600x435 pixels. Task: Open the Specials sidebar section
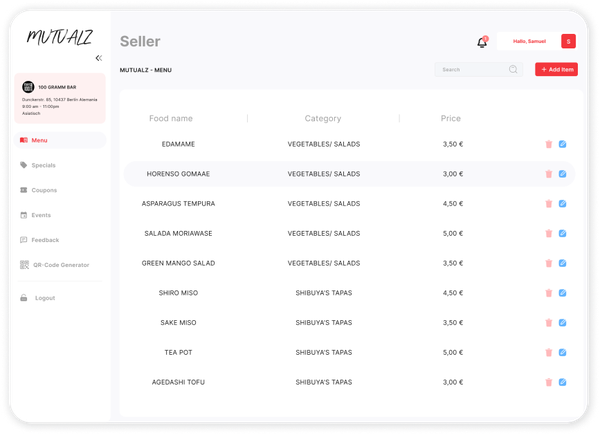click(x=43, y=165)
